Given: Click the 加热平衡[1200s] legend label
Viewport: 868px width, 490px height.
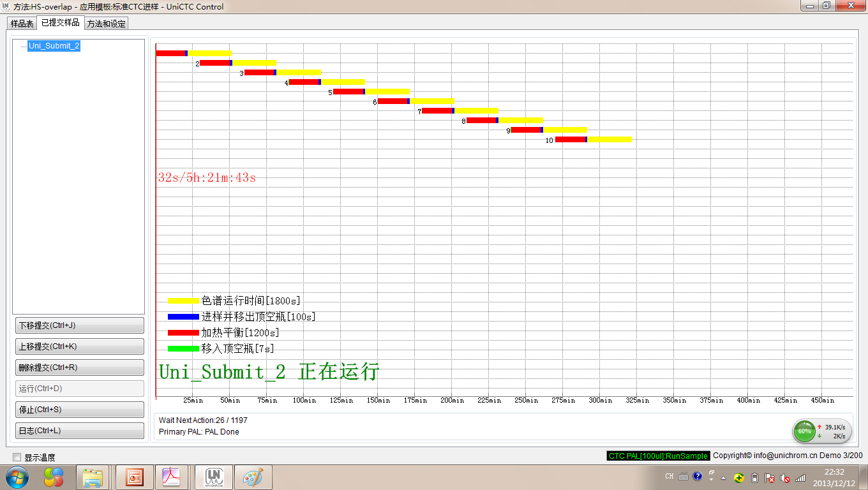Looking at the screenshot, I should pyautogui.click(x=241, y=332).
